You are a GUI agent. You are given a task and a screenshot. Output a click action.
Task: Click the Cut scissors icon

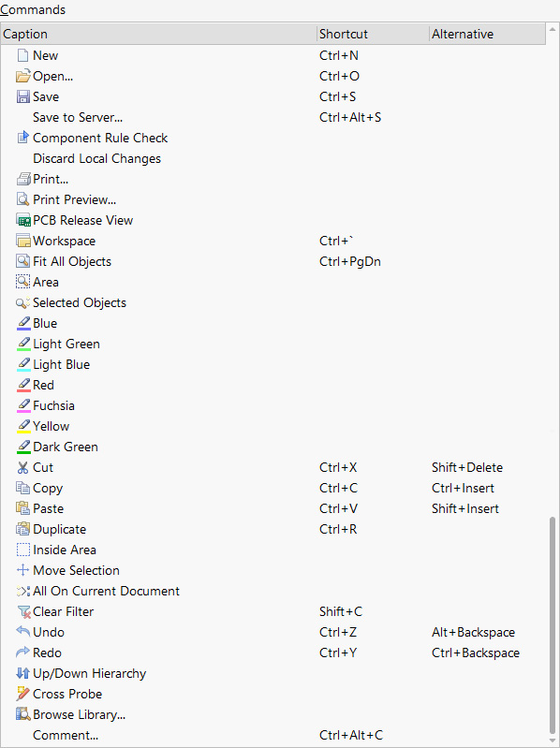click(22, 467)
